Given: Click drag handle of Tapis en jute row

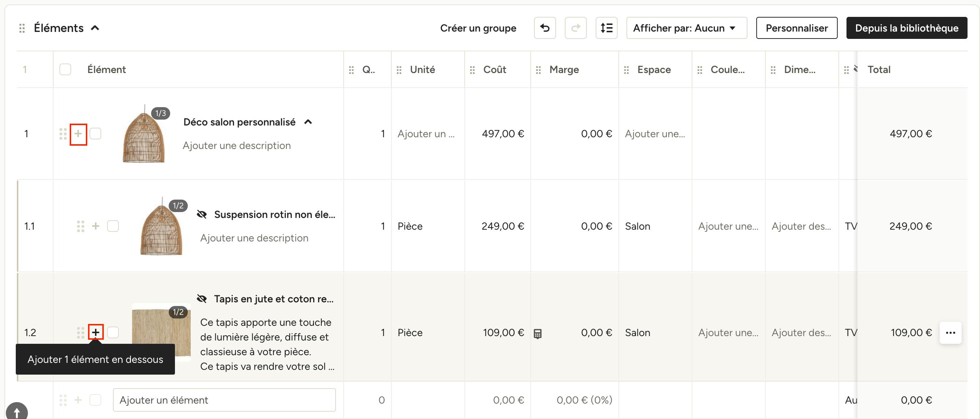Looking at the screenshot, I should [81, 332].
